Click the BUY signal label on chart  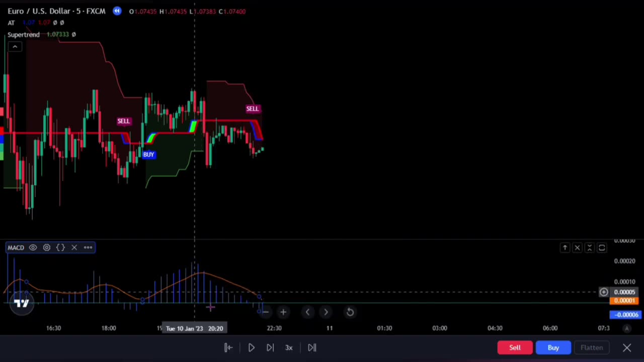point(148,154)
